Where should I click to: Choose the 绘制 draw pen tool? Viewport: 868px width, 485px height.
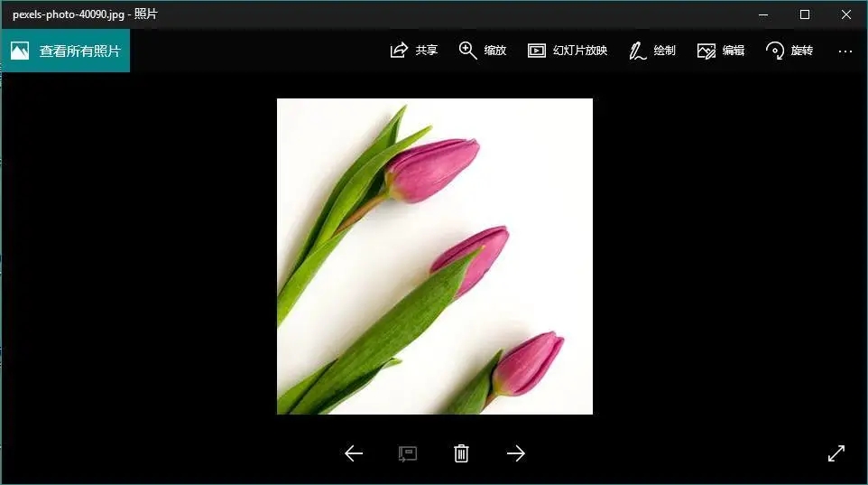click(637, 51)
